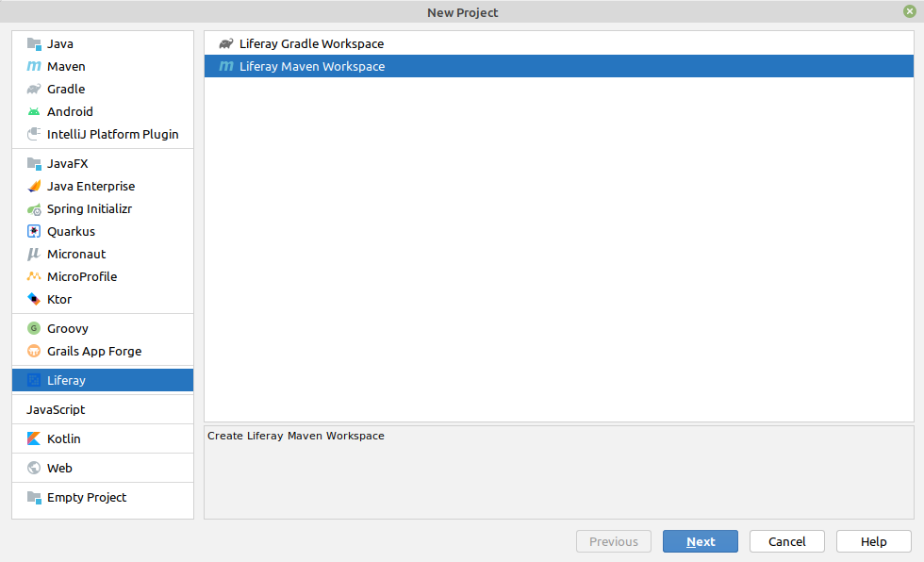Image resolution: width=924 pixels, height=562 pixels.
Task: Select Liferay Maven Workspace template
Action: 558,66
